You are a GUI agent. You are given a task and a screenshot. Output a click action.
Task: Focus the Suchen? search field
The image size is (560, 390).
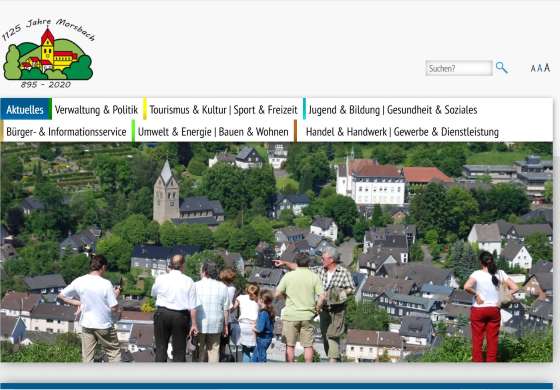click(459, 68)
